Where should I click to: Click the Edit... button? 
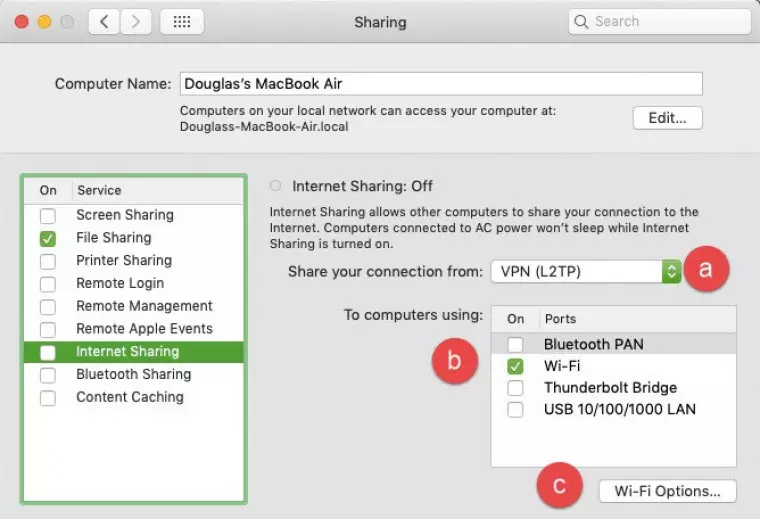pyautogui.click(x=667, y=118)
